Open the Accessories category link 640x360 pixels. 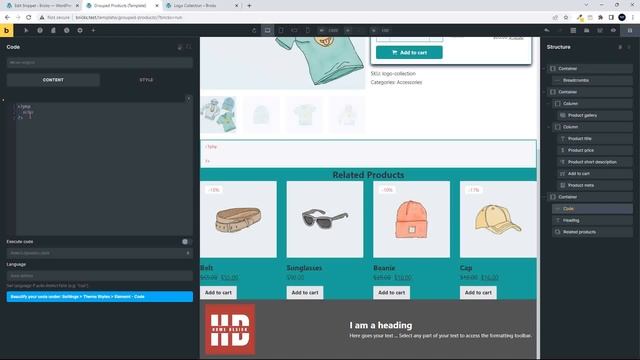pos(409,82)
